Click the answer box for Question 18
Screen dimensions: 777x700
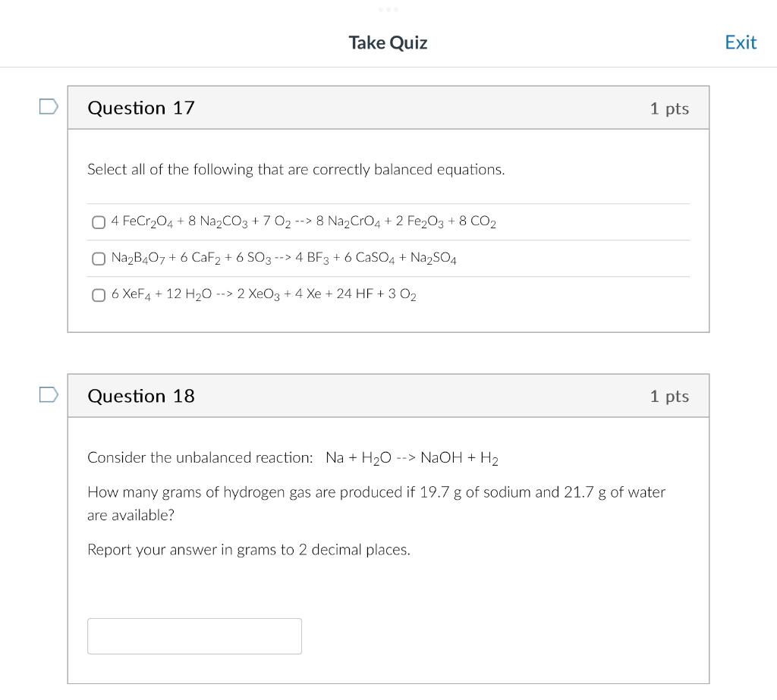[194, 636]
